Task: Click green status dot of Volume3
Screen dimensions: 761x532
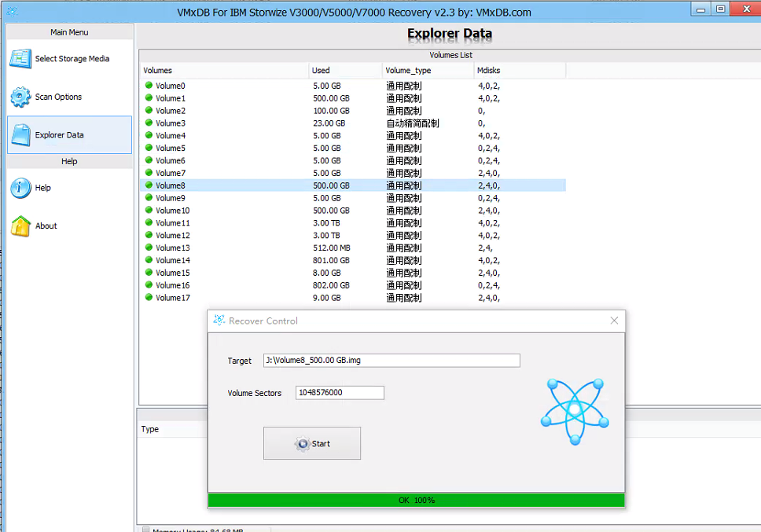Action: click(x=149, y=123)
